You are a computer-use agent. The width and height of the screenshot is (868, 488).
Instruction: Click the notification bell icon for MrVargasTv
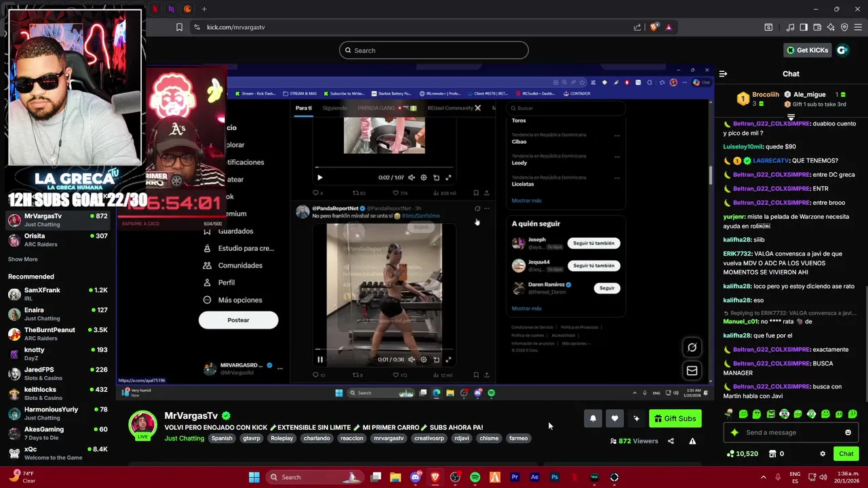[593, 418]
